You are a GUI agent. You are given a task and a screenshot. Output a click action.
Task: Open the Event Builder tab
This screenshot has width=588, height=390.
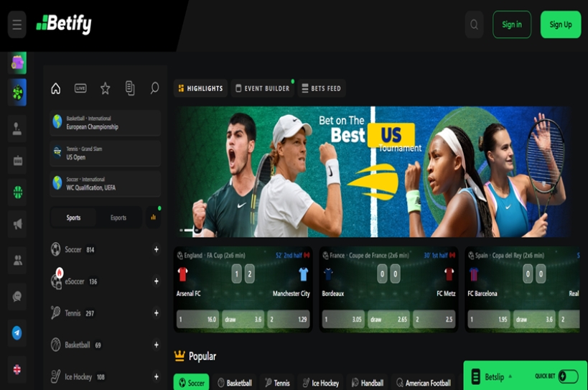pyautogui.click(x=263, y=88)
